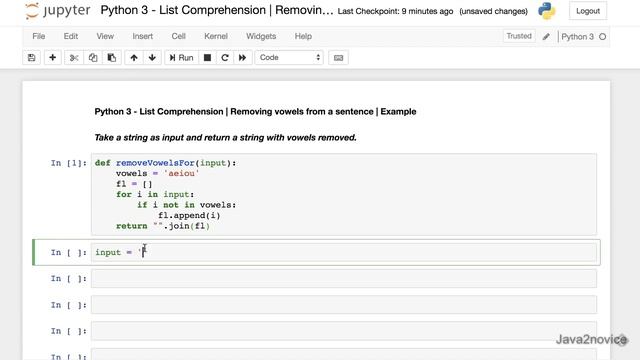Click the pencil edit mode indicator
640x360 pixels.
(x=546, y=37)
